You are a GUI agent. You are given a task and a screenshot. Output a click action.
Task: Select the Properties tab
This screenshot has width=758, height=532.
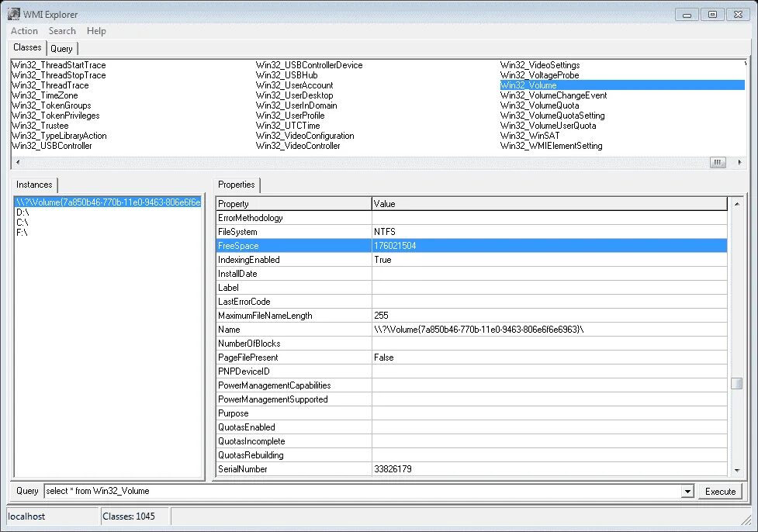coord(236,185)
